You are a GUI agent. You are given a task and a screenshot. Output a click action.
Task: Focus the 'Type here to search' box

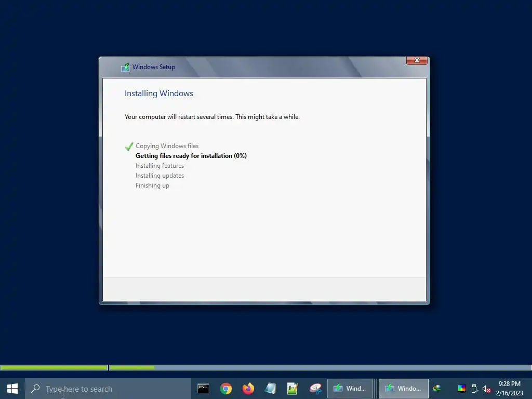[x=108, y=389]
